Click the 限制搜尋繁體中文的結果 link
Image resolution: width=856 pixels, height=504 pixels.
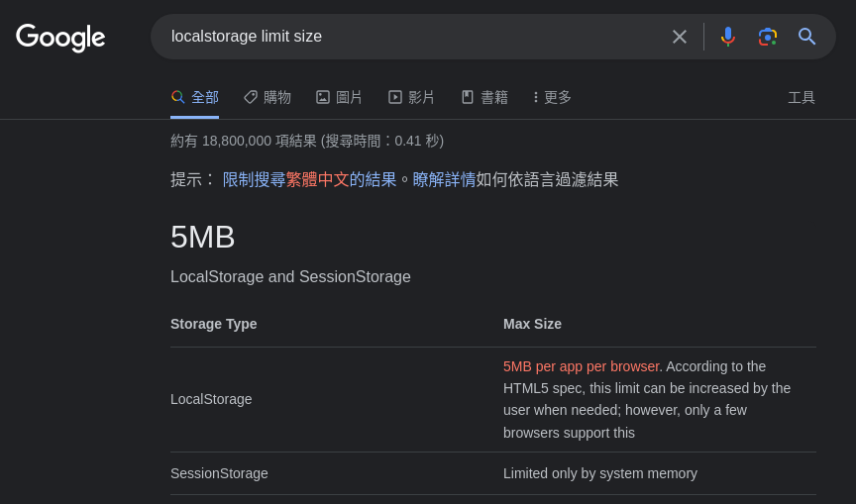tap(309, 179)
